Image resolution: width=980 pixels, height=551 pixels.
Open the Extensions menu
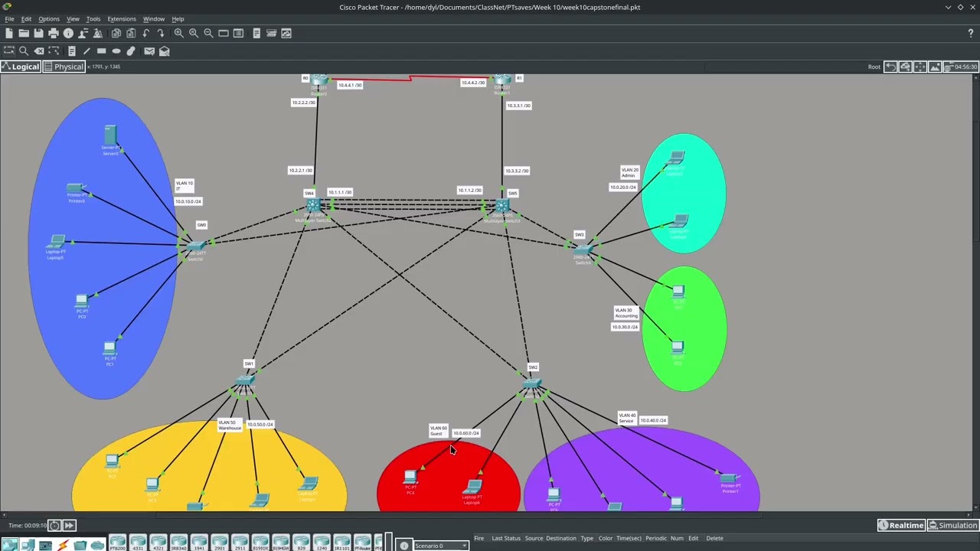122,18
